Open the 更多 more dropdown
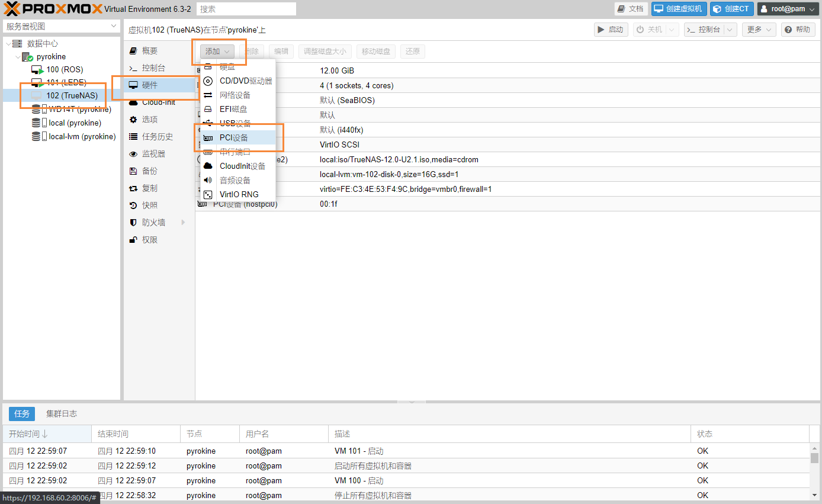 click(759, 30)
